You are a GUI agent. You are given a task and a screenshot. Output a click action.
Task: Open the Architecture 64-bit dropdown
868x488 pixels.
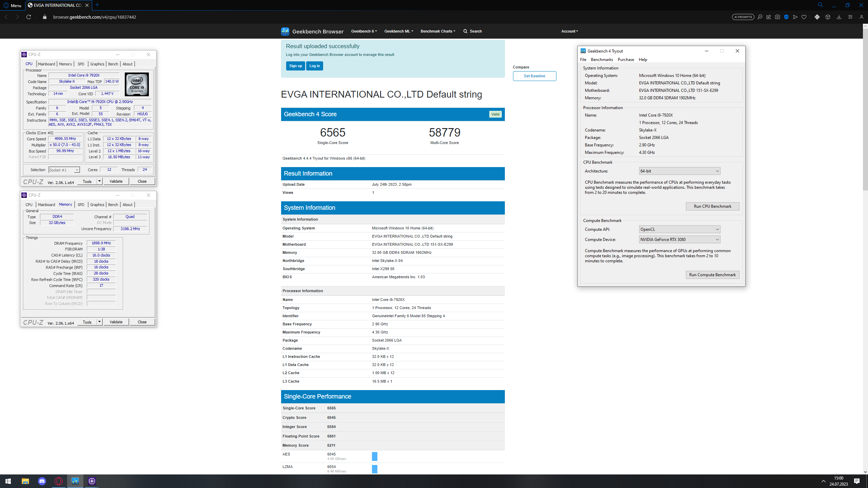click(x=679, y=171)
